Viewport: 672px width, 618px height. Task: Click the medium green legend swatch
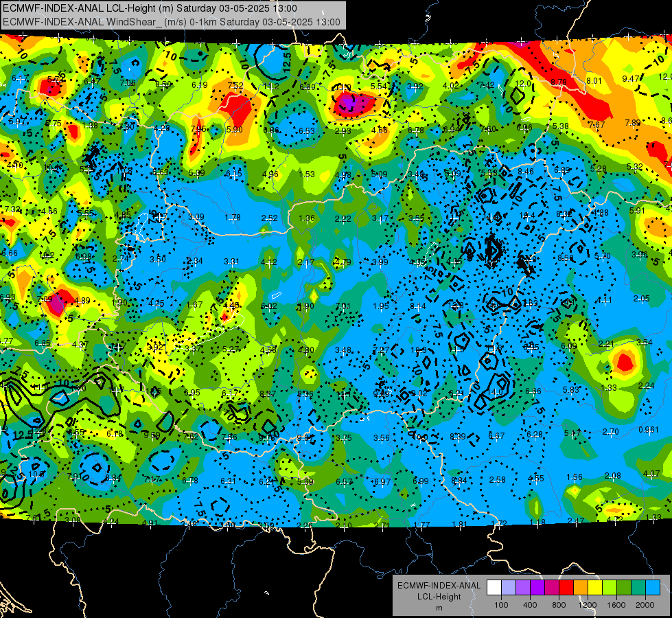point(624,588)
